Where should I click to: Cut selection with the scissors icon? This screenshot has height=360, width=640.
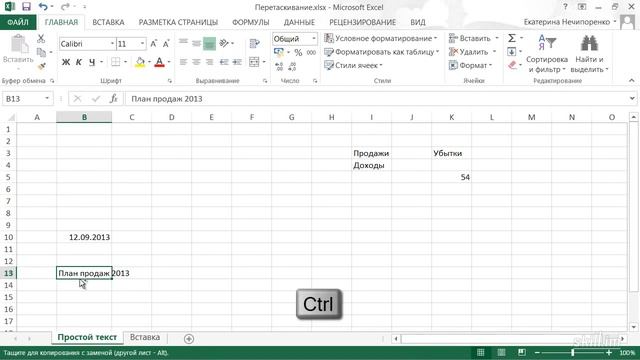41,39
